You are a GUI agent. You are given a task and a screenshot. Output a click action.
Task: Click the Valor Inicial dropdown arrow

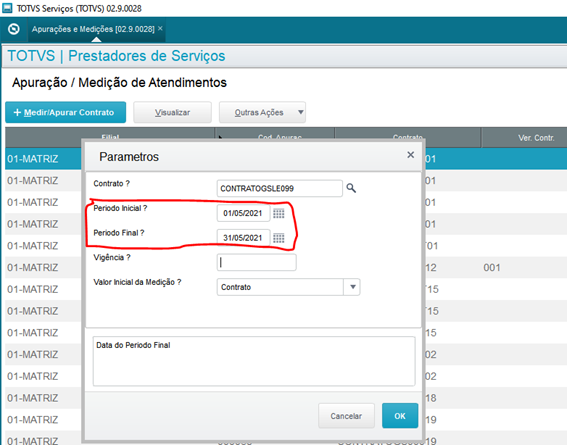[x=353, y=287]
